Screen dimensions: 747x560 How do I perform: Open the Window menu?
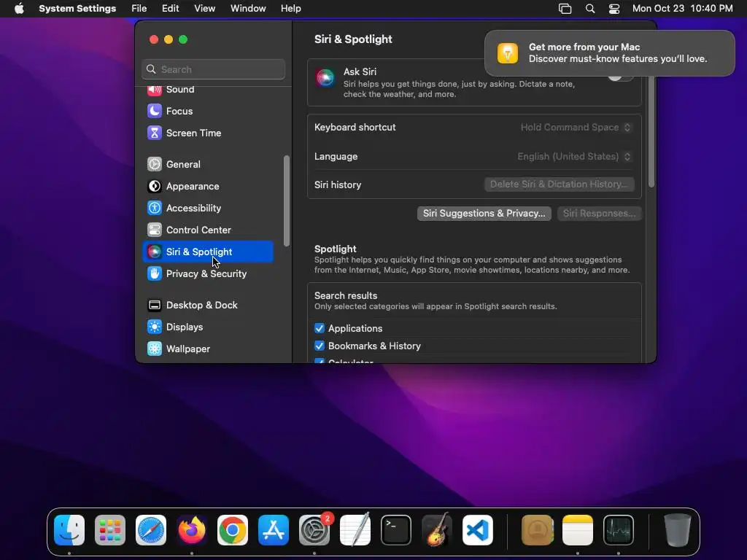(x=248, y=9)
